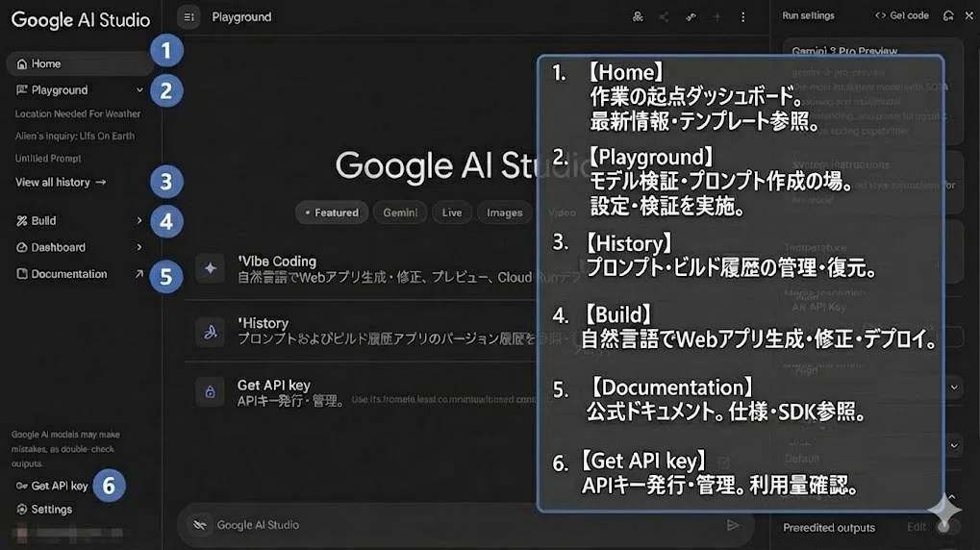The image size is (980, 550).
Task: Click the Get code button
Action: (902, 15)
